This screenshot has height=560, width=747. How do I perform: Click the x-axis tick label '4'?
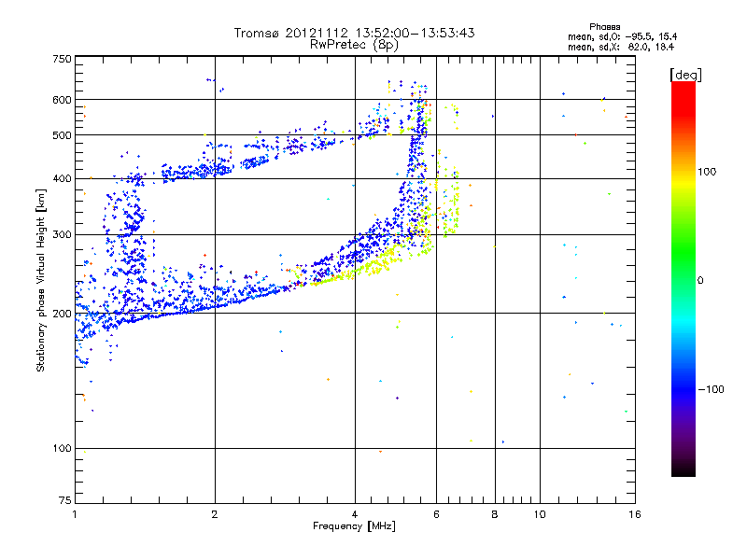tap(355, 514)
